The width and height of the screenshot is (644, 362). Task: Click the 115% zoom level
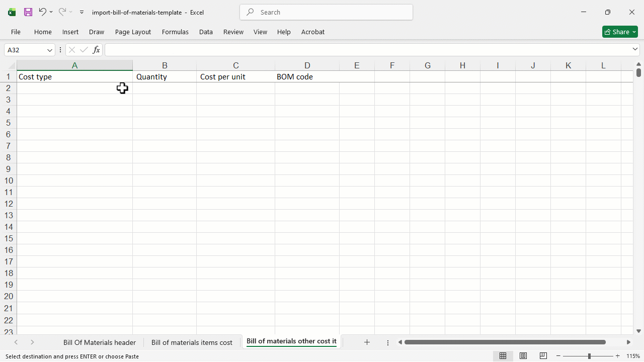[633, 356]
